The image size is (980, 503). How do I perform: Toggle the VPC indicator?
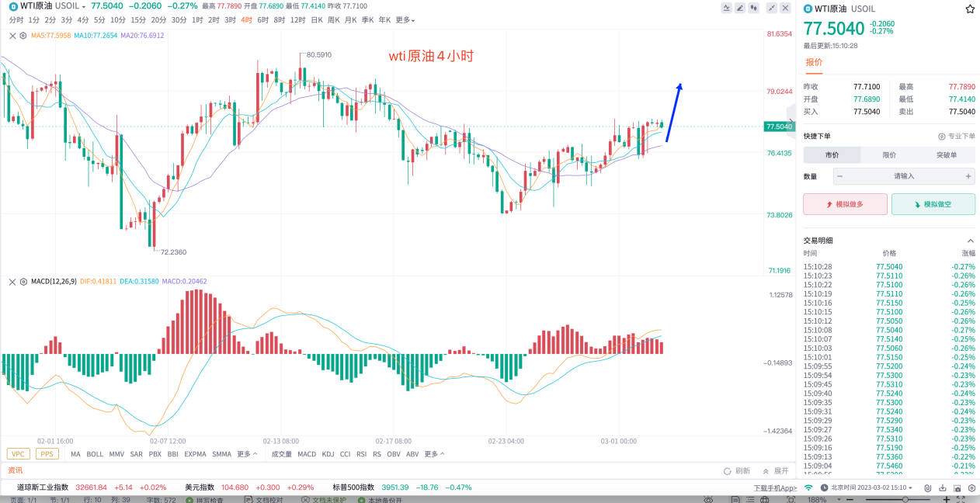pos(18,454)
